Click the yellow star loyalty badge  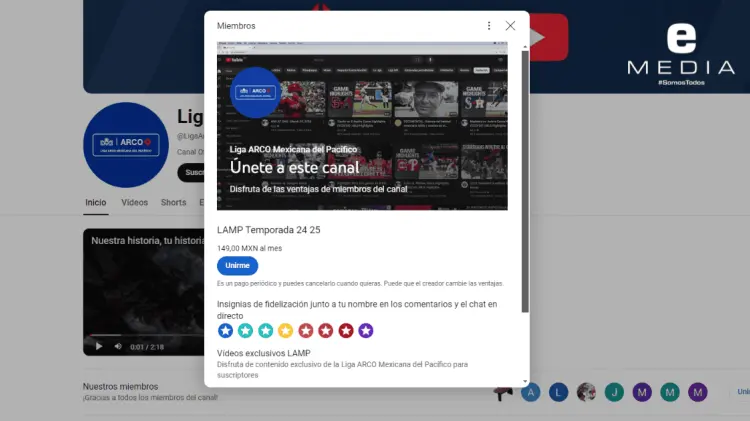(286, 331)
